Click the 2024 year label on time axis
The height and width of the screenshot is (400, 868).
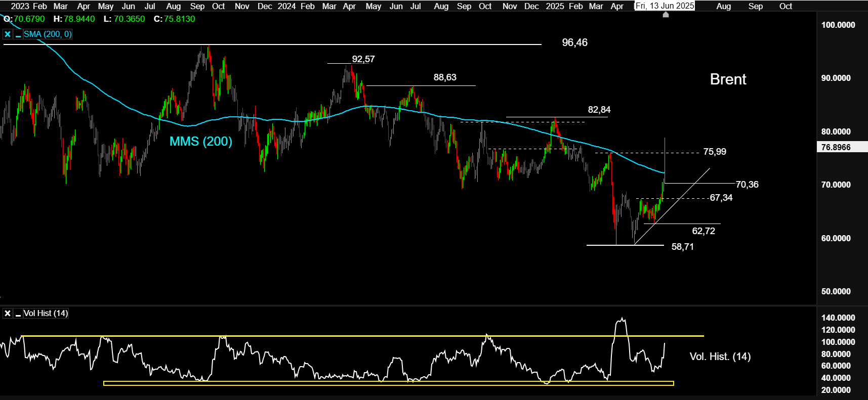(287, 6)
